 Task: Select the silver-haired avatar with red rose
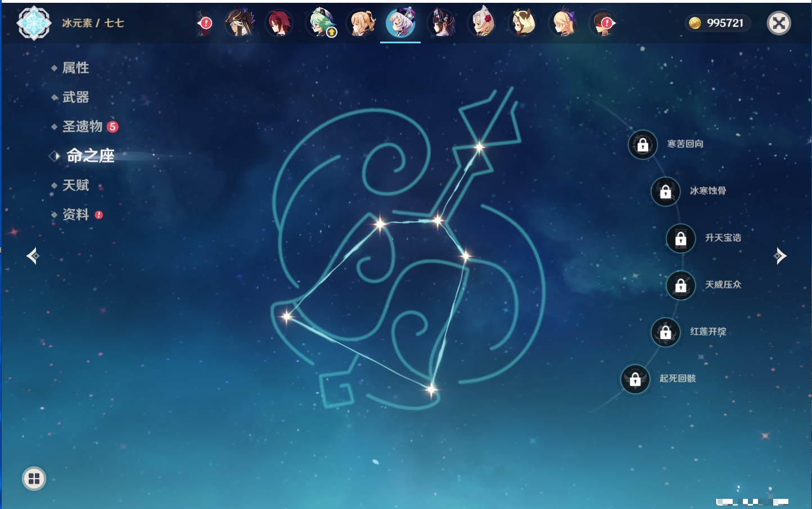tap(482, 23)
